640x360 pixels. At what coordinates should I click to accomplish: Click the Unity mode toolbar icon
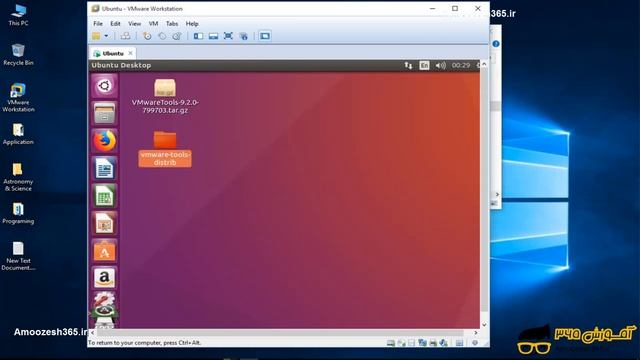tap(243, 36)
